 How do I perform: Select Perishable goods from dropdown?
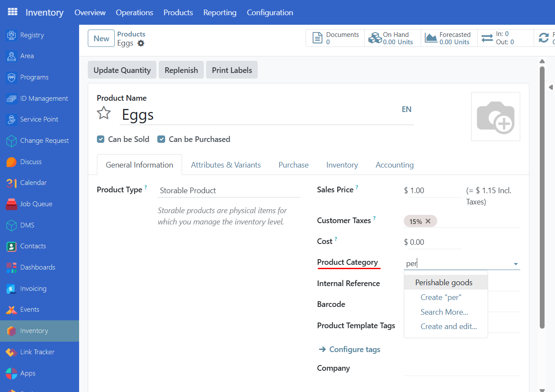(x=444, y=283)
